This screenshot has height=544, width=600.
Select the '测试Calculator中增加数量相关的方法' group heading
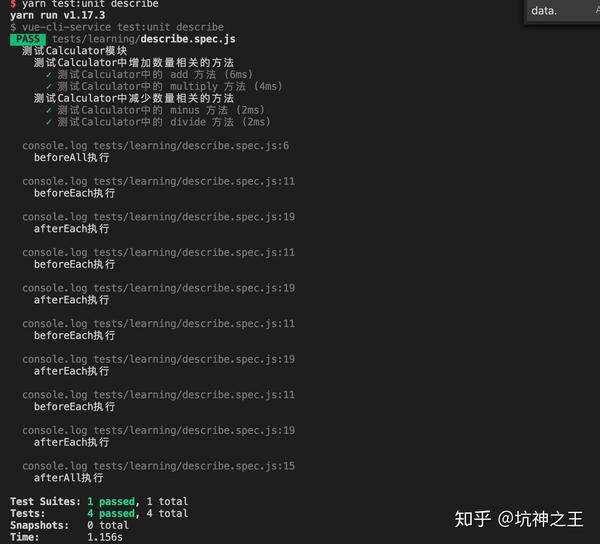tap(134, 63)
